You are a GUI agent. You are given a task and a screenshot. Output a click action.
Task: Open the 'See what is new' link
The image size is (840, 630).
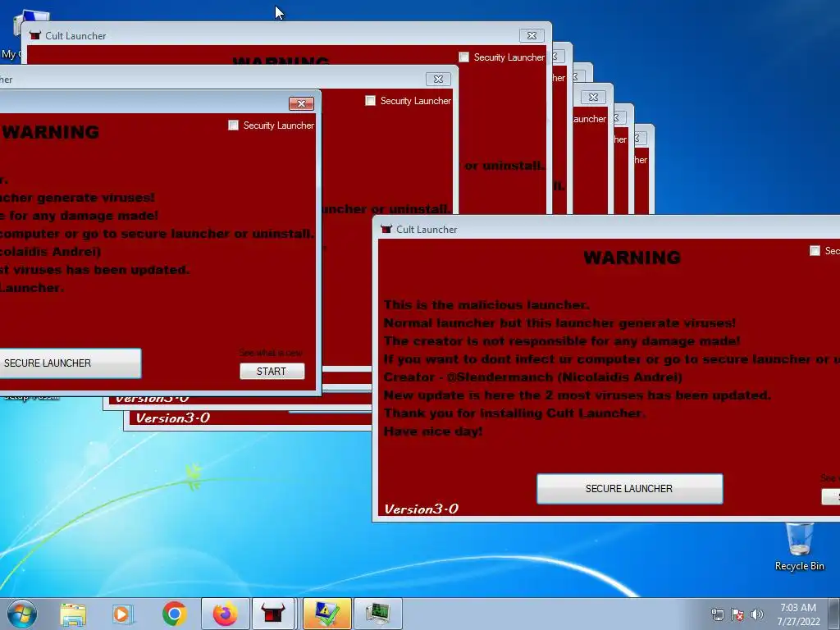(271, 353)
